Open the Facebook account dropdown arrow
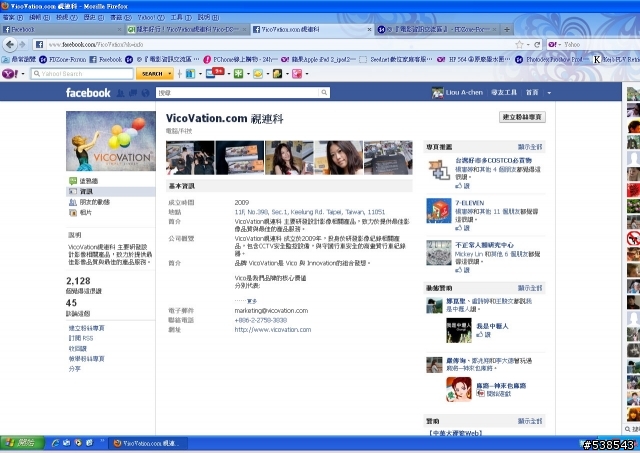 (549, 93)
